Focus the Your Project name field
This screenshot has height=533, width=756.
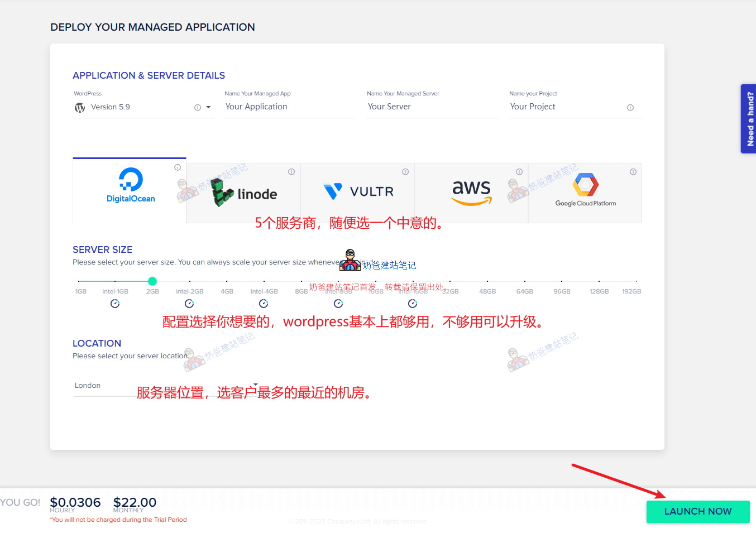click(565, 107)
